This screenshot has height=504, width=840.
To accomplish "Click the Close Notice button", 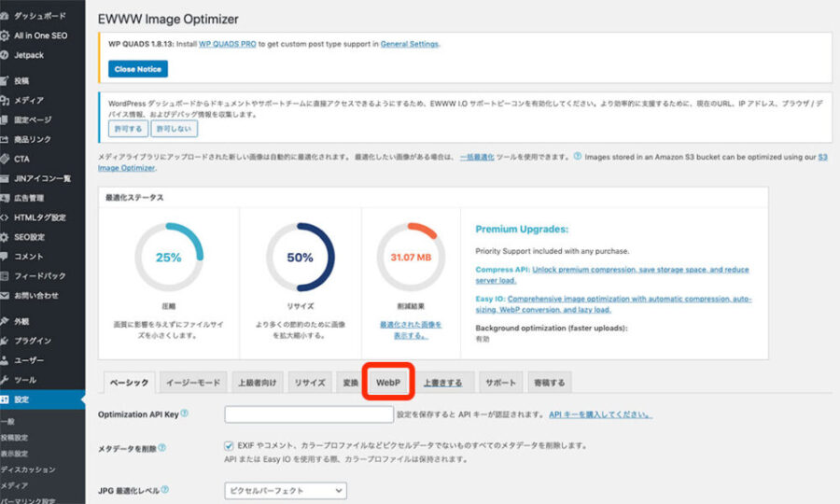I will click(x=138, y=69).
